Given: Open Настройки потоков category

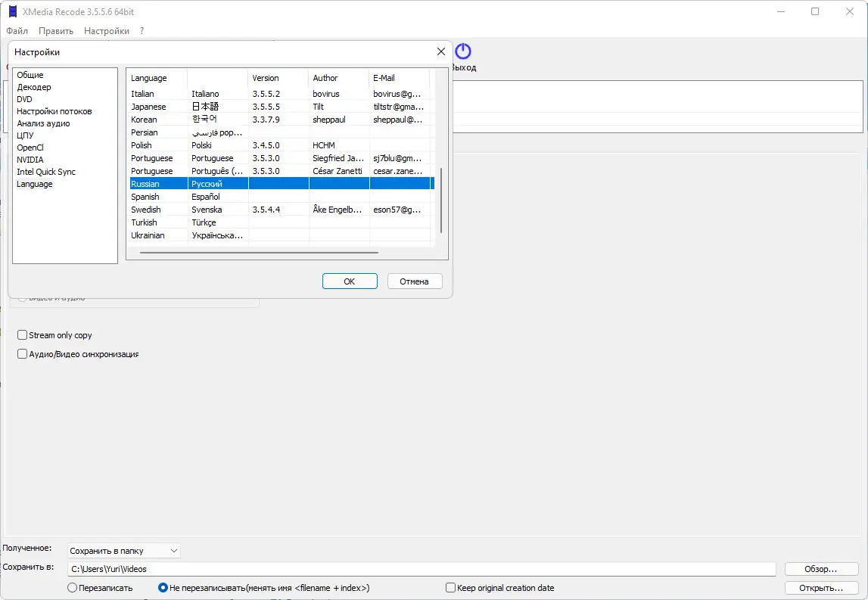Looking at the screenshot, I should point(54,111).
